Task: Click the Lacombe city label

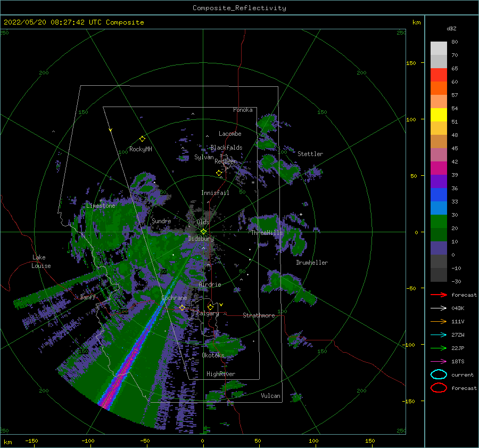Action: pyautogui.click(x=230, y=134)
